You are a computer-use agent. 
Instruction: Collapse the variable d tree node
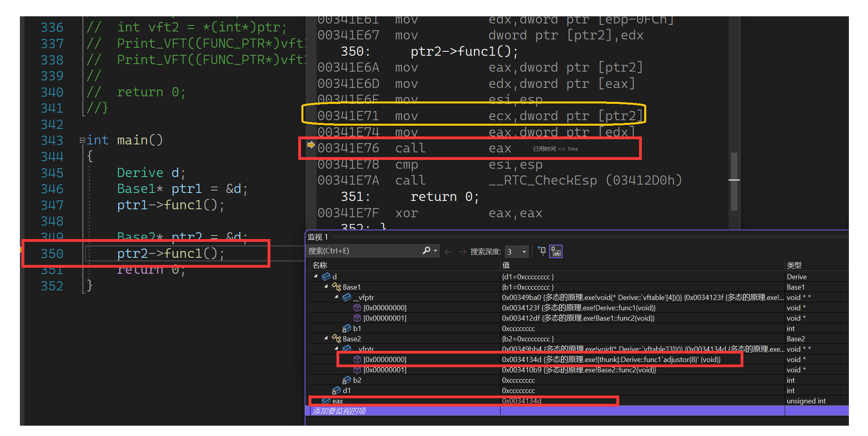(316, 276)
